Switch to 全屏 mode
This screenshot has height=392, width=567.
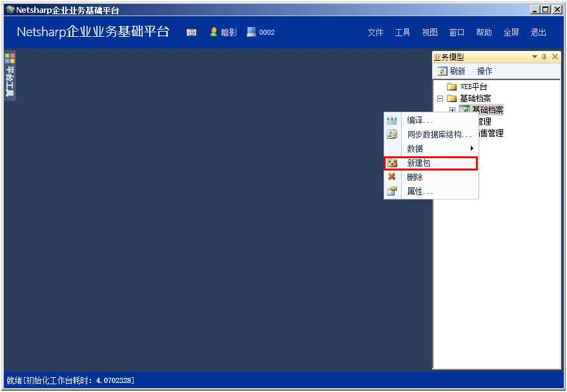[511, 32]
